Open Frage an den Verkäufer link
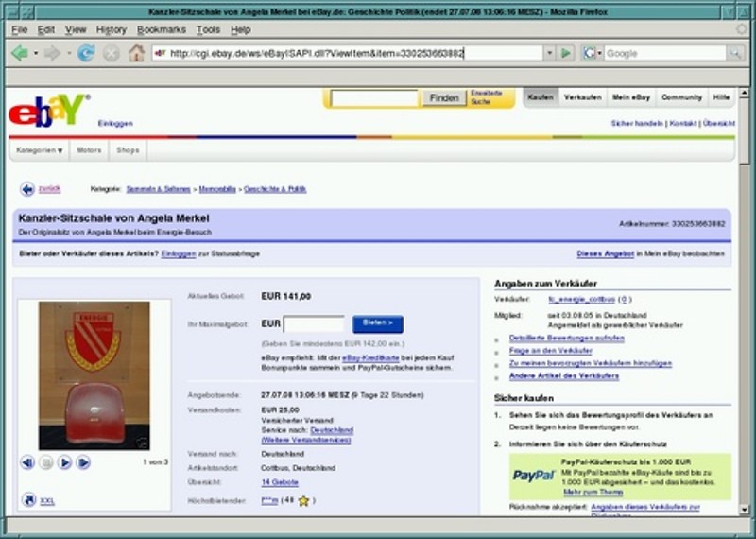 pyautogui.click(x=551, y=351)
